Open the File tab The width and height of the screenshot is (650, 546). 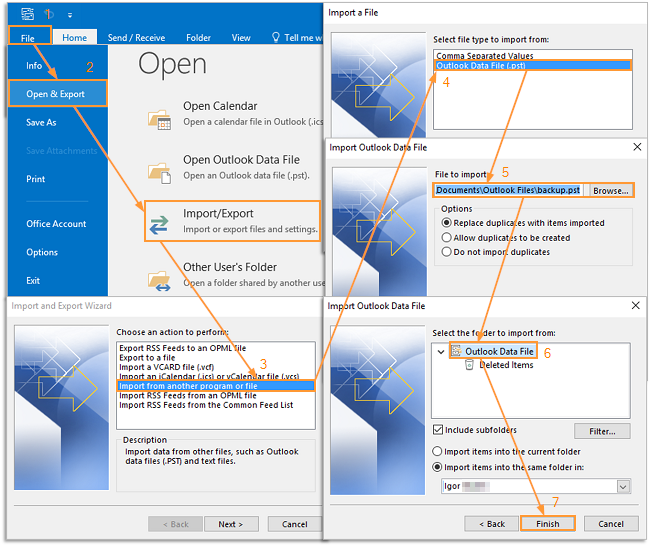28,38
